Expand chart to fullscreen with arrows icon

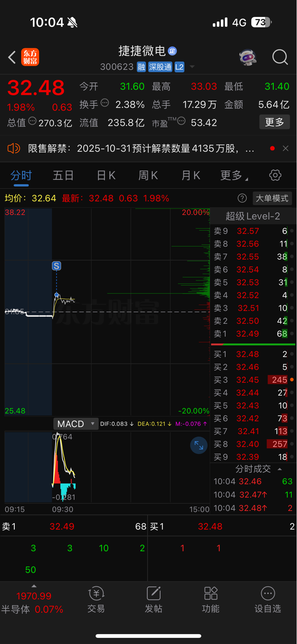[199, 446]
